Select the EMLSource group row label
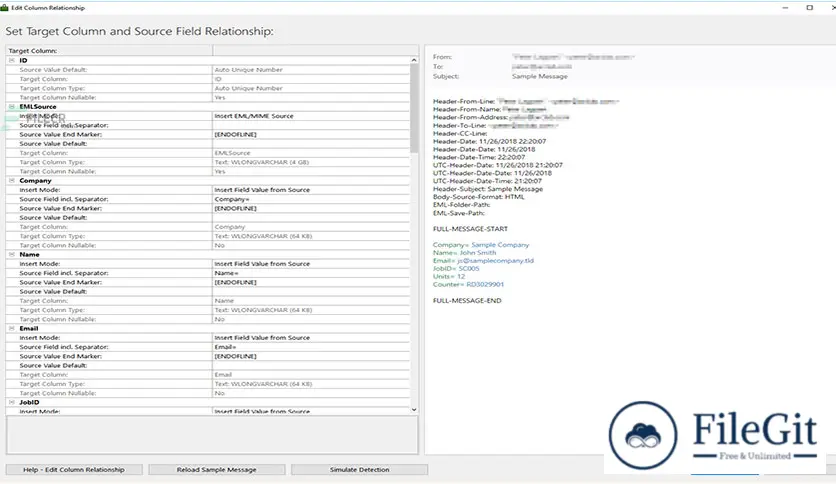This screenshot has width=836, height=484. [38, 107]
